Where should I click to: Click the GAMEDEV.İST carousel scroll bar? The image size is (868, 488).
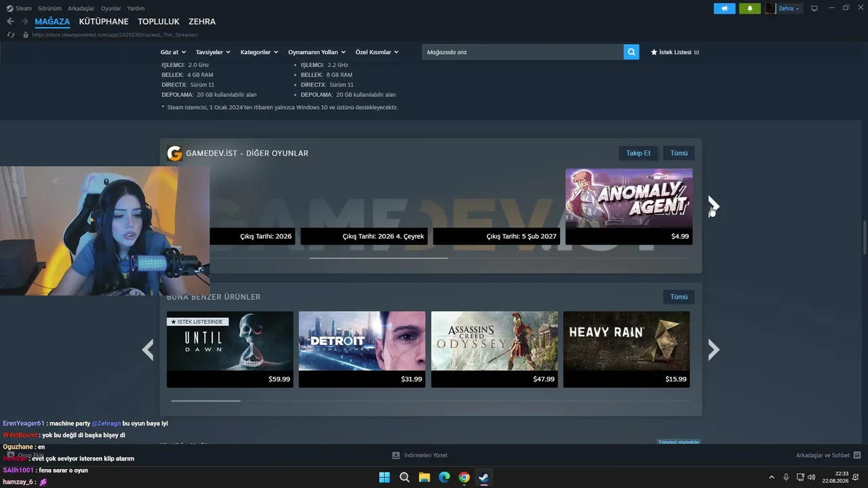pos(378,258)
